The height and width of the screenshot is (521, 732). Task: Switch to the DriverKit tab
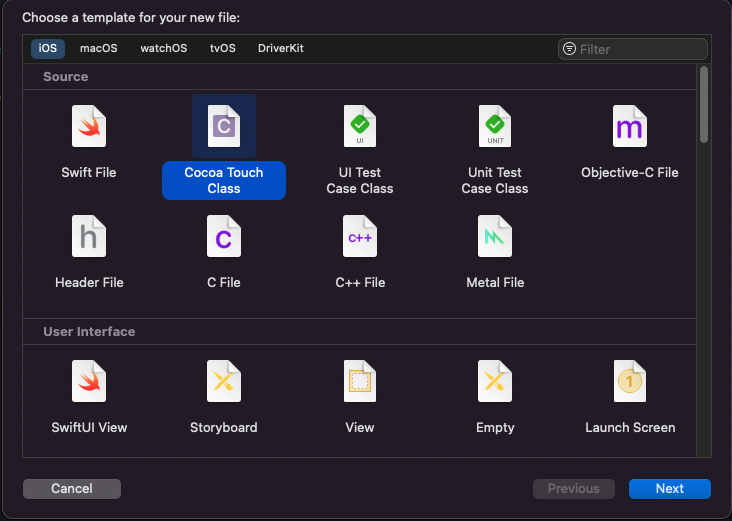(x=281, y=49)
